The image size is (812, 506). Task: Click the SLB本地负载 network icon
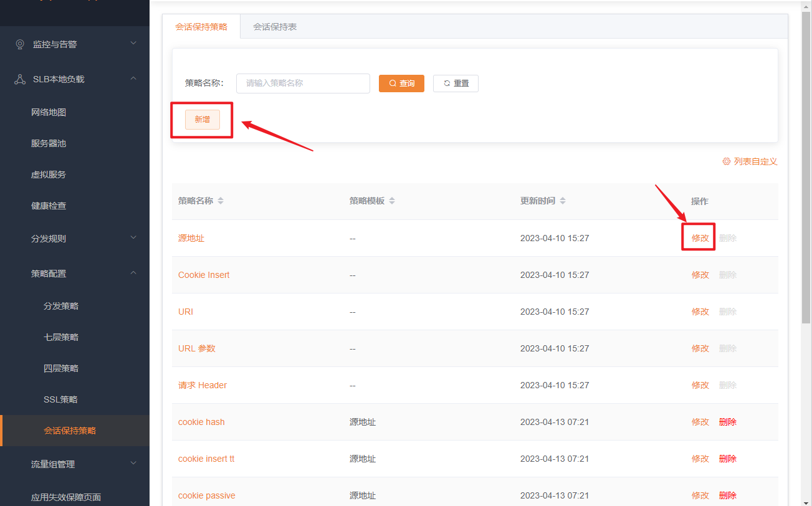pos(20,79)
